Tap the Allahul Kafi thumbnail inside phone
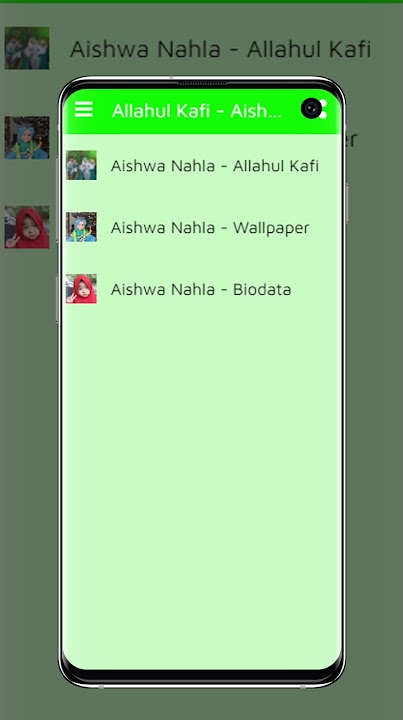This screenshot has width=403, height=720. [x=81, y=165]
